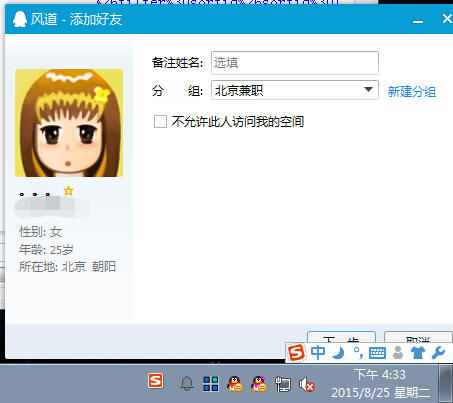The width and height of the screenshot is (453, 403).
Task: Focus the 备注姓名 input field
Action: [x=295, y=63]
